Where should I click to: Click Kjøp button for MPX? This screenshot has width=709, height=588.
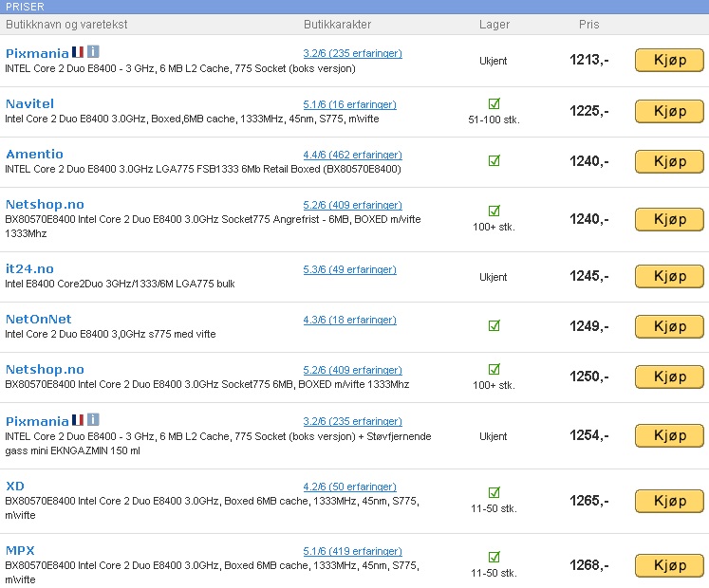pos(670,566)
